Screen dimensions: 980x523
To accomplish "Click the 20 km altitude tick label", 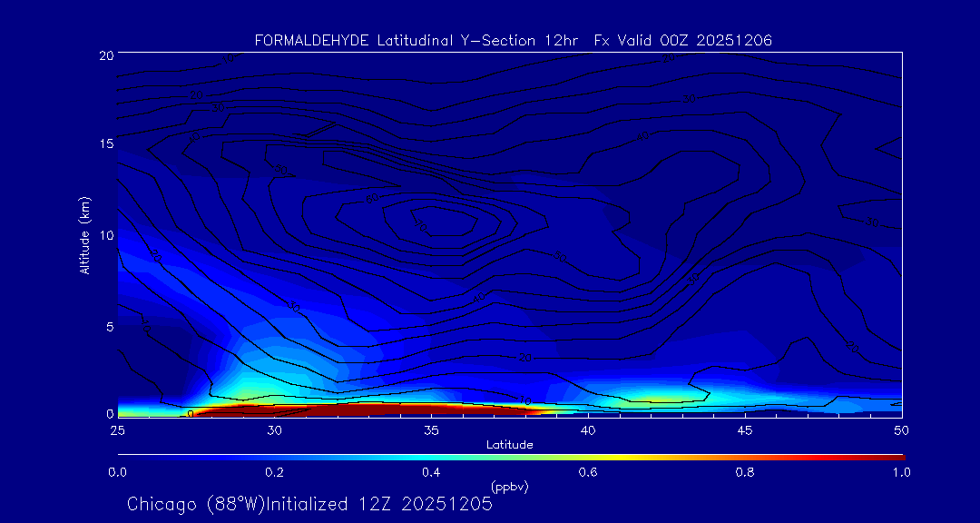I will (104, 54).
